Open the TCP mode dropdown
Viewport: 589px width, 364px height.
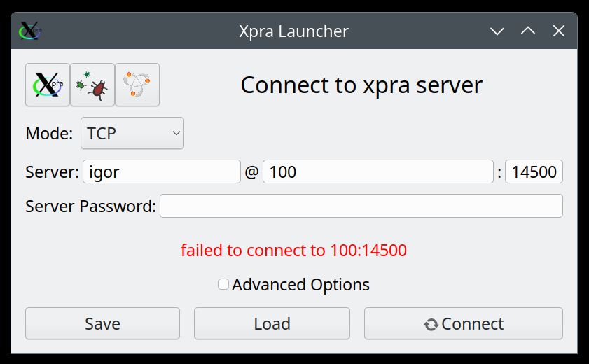(x=132, y=133)
